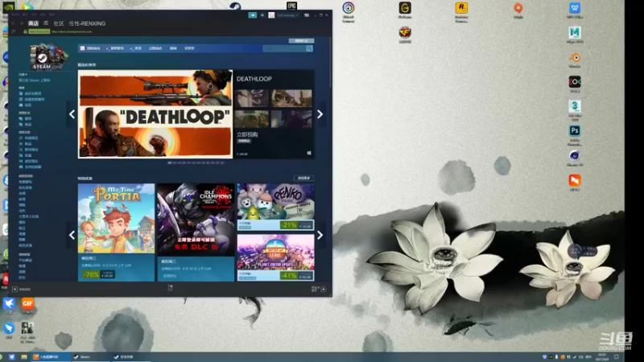Show next featured game after DEATHLOOP
The height and width of the screenshot is (362, 644).
pyautogui.click(x=320, y=114)
